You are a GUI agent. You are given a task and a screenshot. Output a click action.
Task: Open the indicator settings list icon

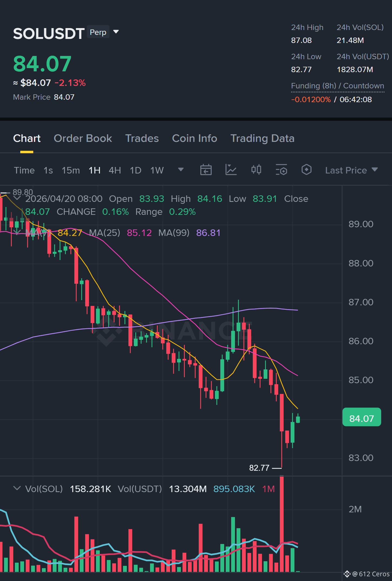[281, 170]
